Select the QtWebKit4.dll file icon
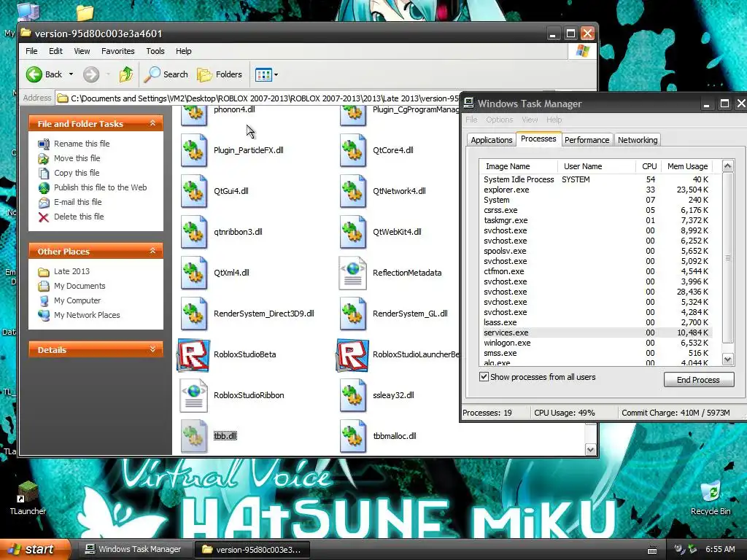This screenshot has height=560, width=747. tap(353, 233)
